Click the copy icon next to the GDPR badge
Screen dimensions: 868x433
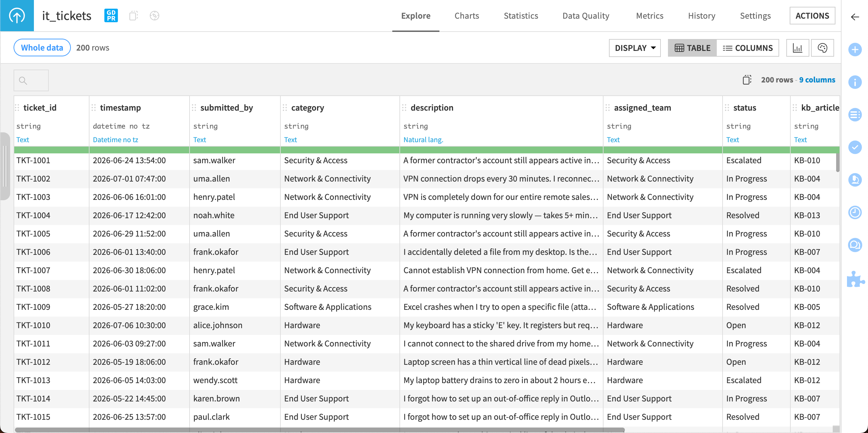tap(134, 16)
